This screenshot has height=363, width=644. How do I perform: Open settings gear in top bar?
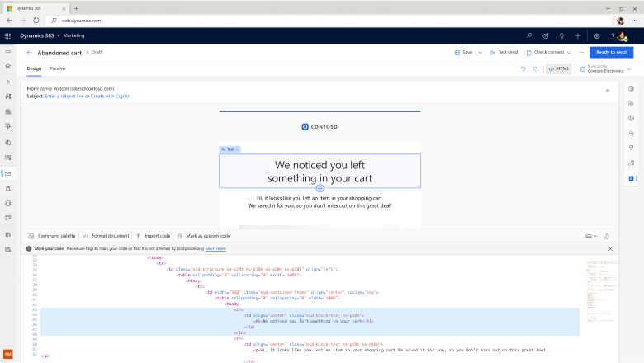pyautogui.click(x=597, y=36)
